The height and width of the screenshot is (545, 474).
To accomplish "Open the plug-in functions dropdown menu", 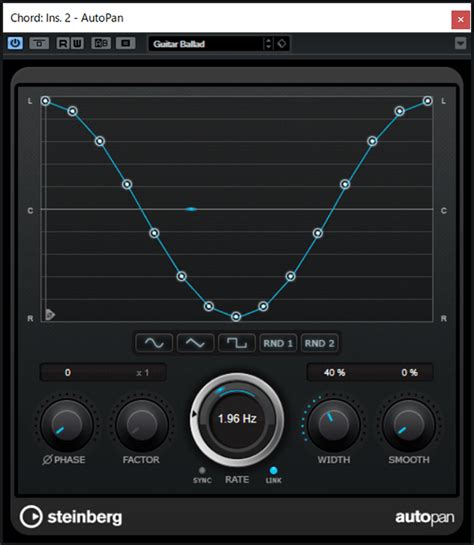I will pyautogui.click(x=460, y=43).
